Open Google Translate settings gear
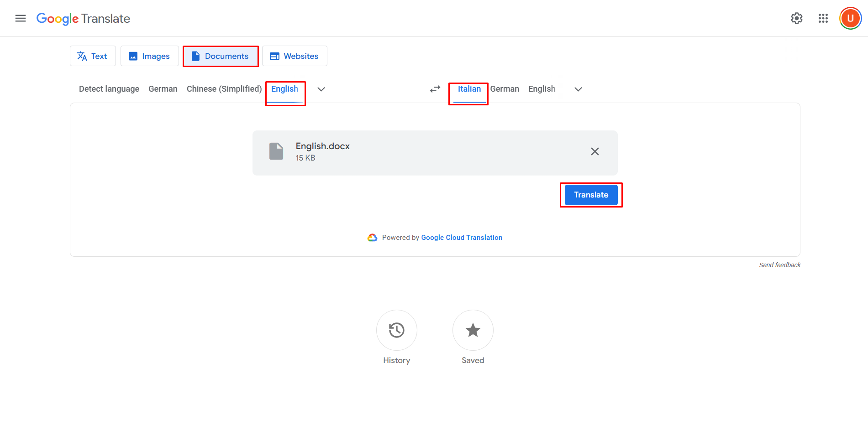The image size is (868, 431). (796, 18)
